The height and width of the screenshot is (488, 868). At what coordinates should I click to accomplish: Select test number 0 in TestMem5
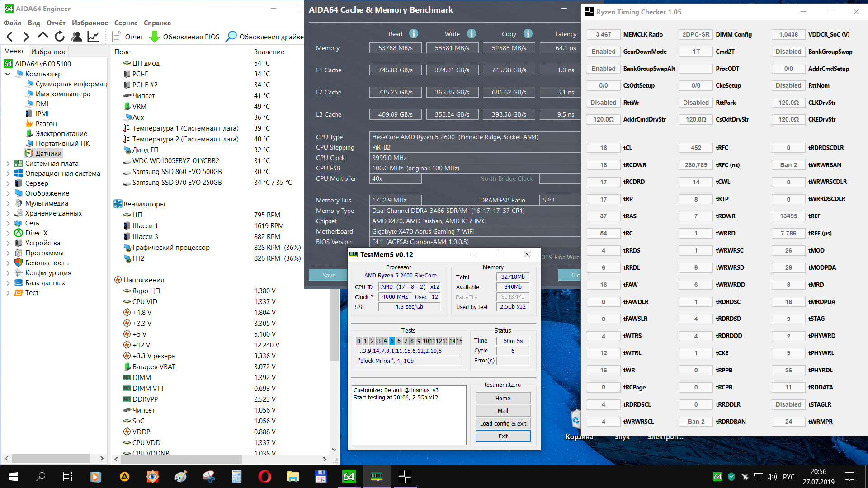pos(359,341)
